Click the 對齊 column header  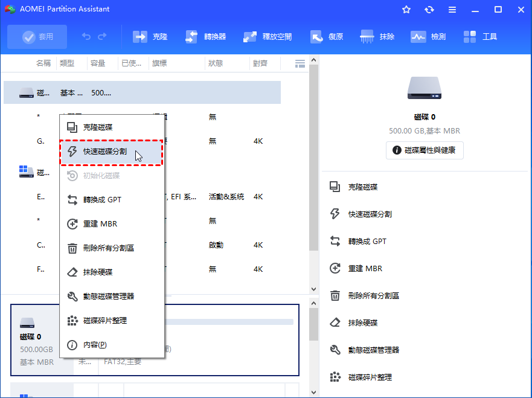[x=260, y=63]
